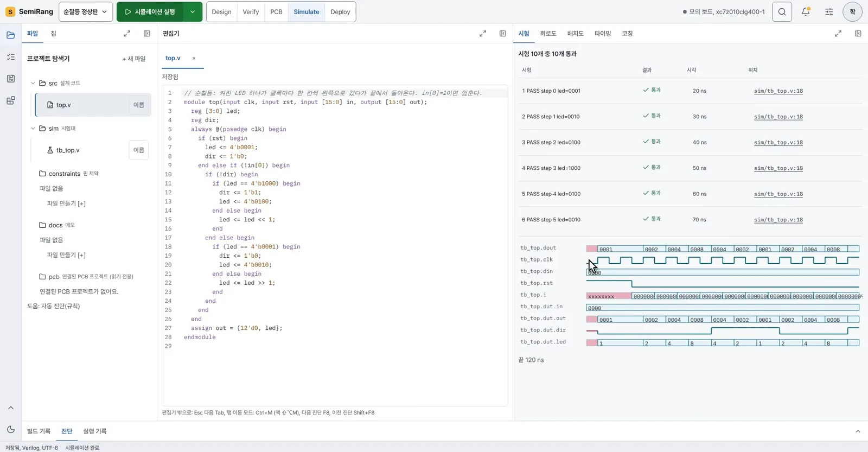Viewport: 868px width, 452px height.
Task: Collapse the src folder in explorer
Action: pyautogui.click(x=33, y=83)
